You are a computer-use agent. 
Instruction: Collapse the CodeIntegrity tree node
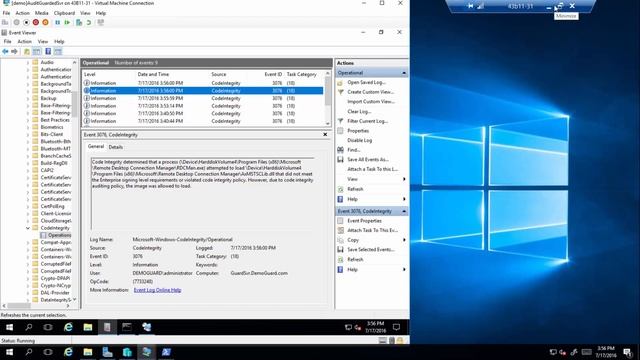28,228
